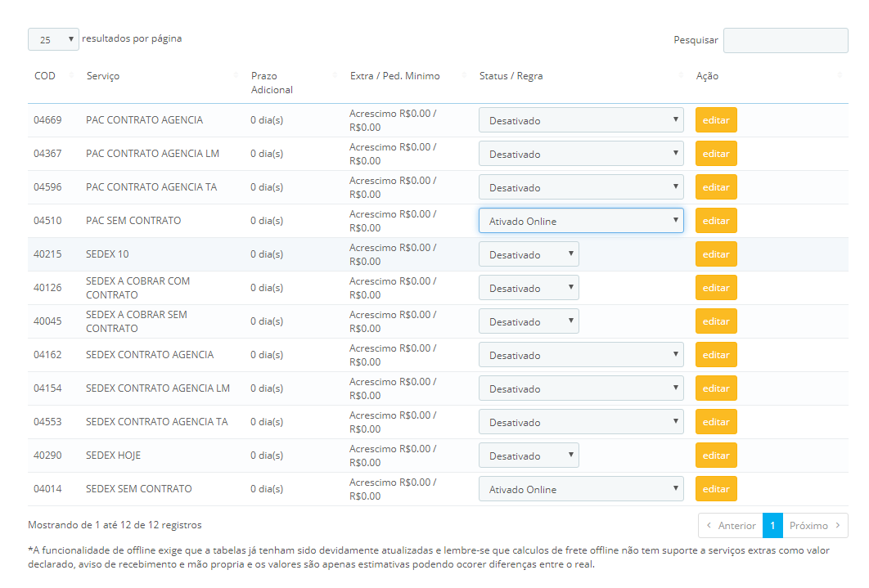
Task: Sort table by COD column
Action: (x=53, y=76)
